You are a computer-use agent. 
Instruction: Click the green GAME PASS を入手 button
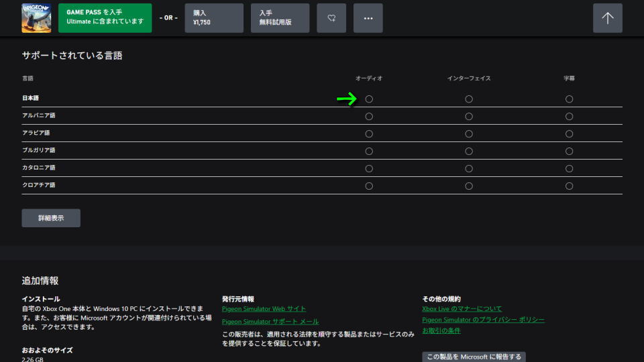pyautogui.click(x=105, y=17)
